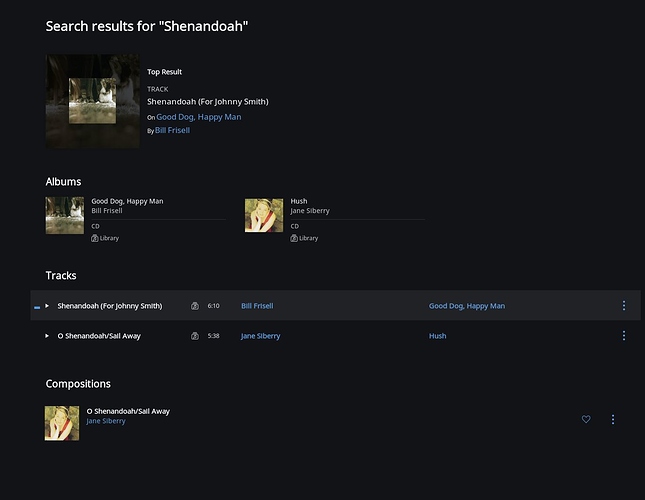Click library icon beside Shenandoah track duration 6:10
Screen dimensions: 645x500
tap(195, 306)
